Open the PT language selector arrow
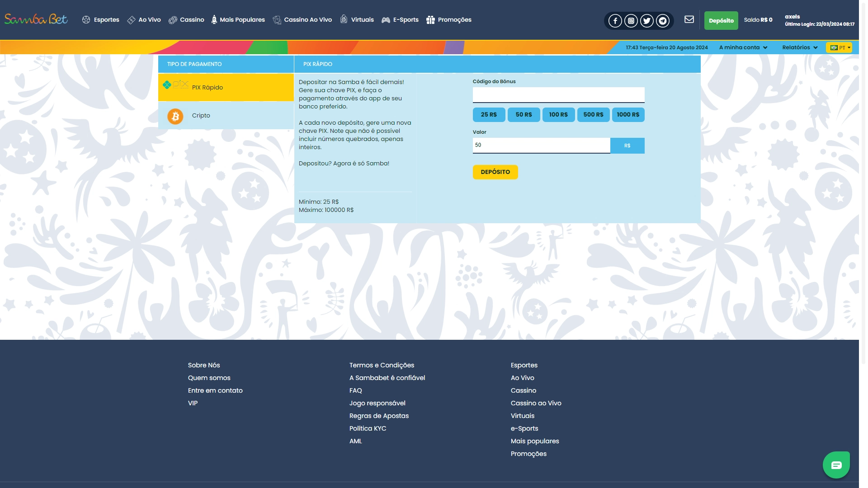Screen dimensions: 868x488 849,47
